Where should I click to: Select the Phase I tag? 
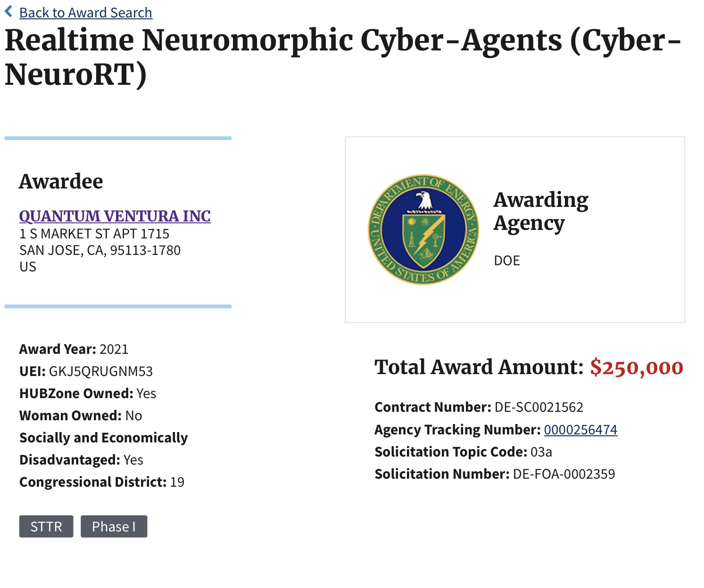coord(114,526)
